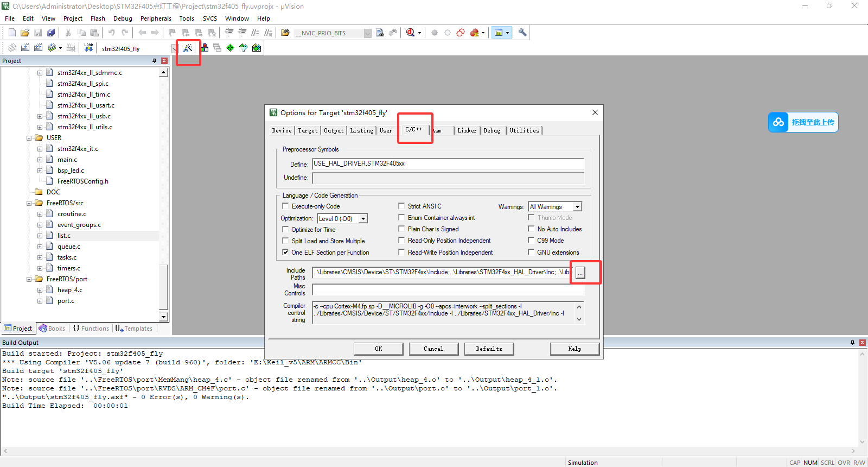Open the Warnings dropdown

(578, 206)
